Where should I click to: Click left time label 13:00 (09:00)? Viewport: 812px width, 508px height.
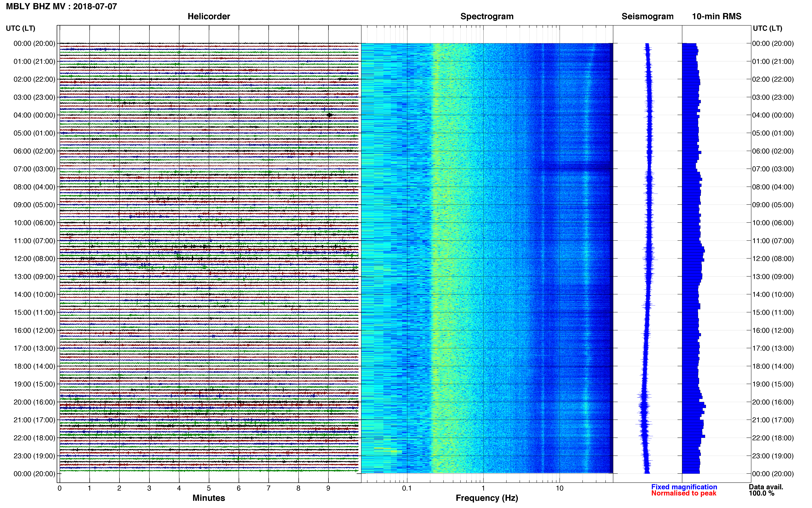click(x=34, y=277)
